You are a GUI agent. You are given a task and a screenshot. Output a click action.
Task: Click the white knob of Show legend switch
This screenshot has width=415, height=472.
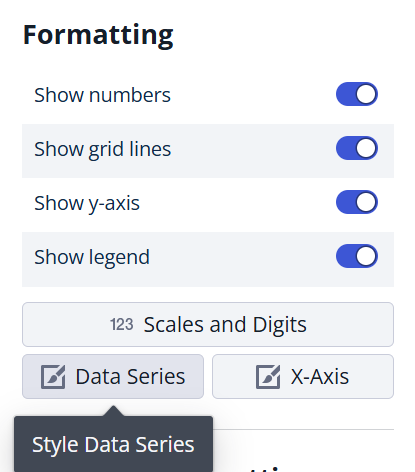tap(366, 256)
